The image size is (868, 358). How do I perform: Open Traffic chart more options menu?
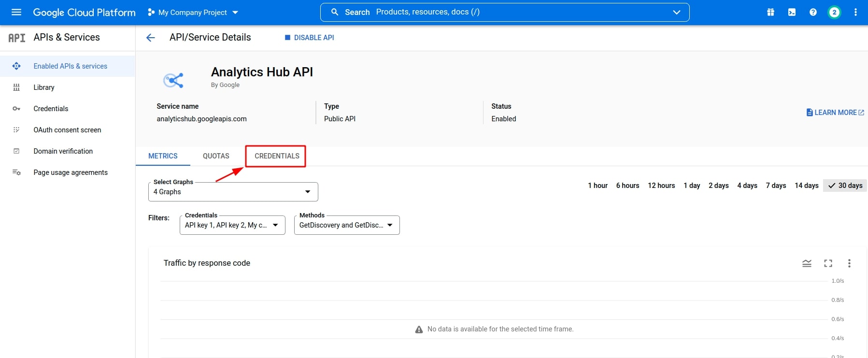(x=849, y=263)
